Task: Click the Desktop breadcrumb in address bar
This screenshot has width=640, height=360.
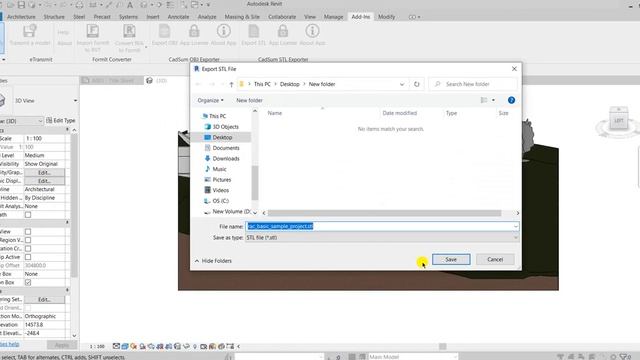Action: tap(289, 84)
